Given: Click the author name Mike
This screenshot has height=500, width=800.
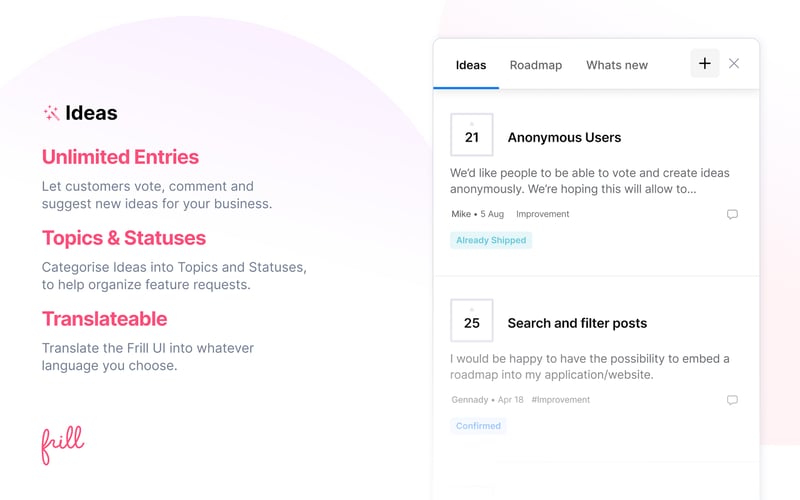Looking at the screenshot, I should tap(461, 214).
